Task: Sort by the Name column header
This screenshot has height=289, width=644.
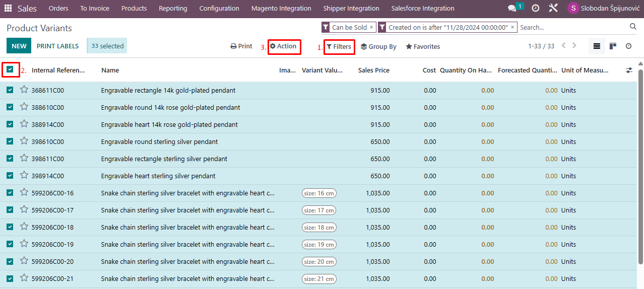Action: [x=110, y=70]
